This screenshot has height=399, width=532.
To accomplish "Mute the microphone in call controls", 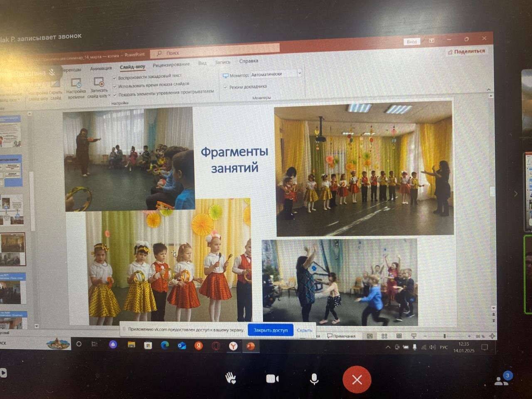I will (314, 379).
